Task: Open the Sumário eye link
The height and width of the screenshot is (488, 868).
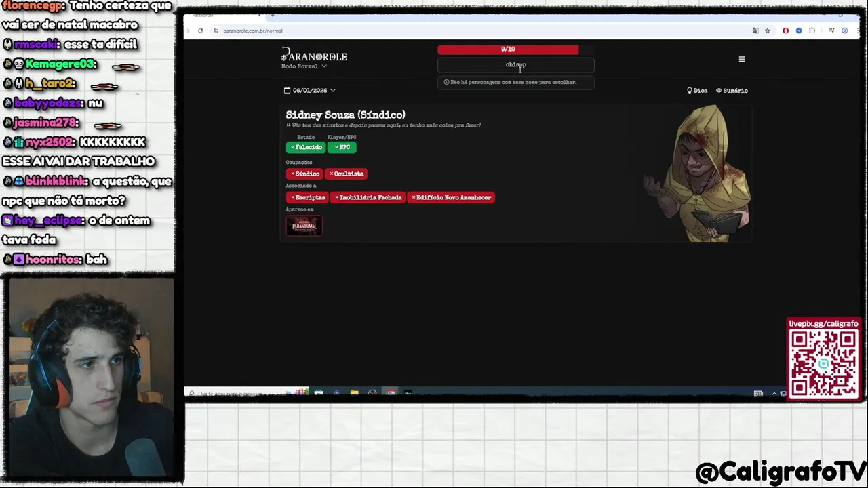Action: (x=732, y=90)
